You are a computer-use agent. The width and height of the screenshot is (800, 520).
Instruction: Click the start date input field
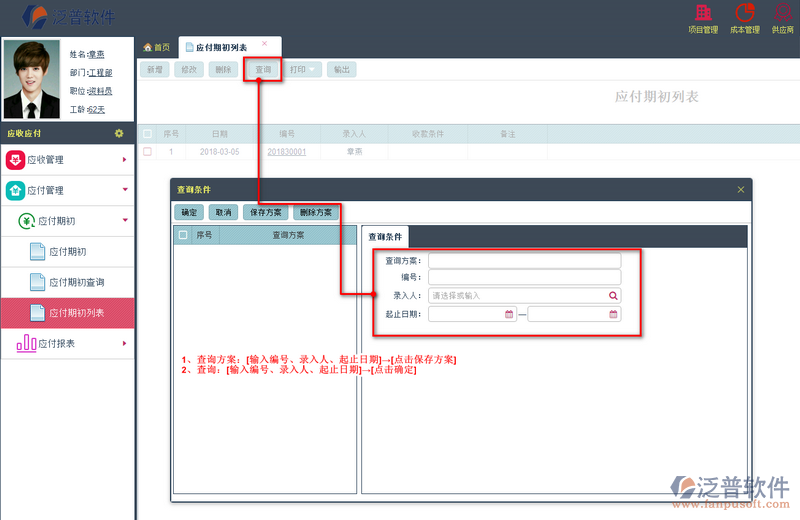point(472,314)
